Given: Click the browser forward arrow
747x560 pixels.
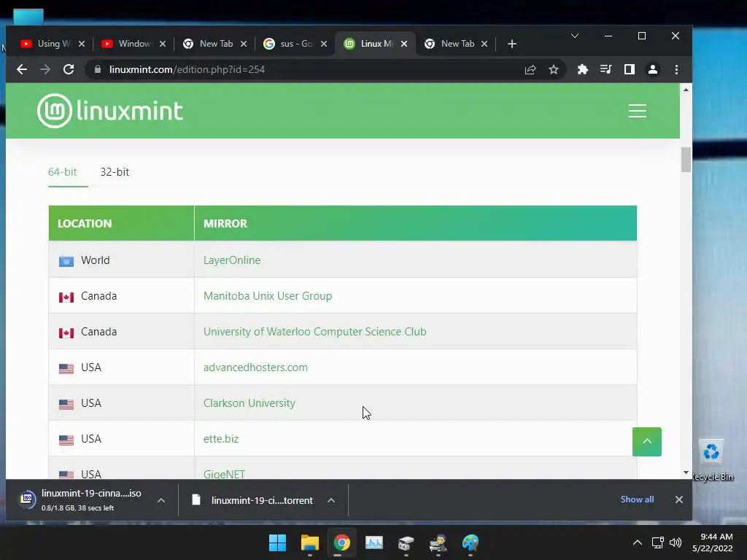Looking at the screenshot, I should click(45, 69).
